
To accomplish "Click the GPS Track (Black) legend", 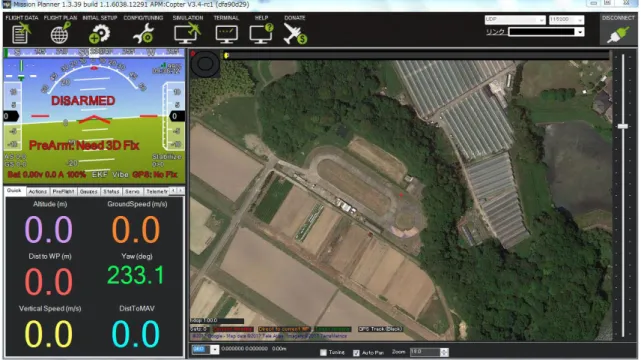I will click(x=381, y=329).
